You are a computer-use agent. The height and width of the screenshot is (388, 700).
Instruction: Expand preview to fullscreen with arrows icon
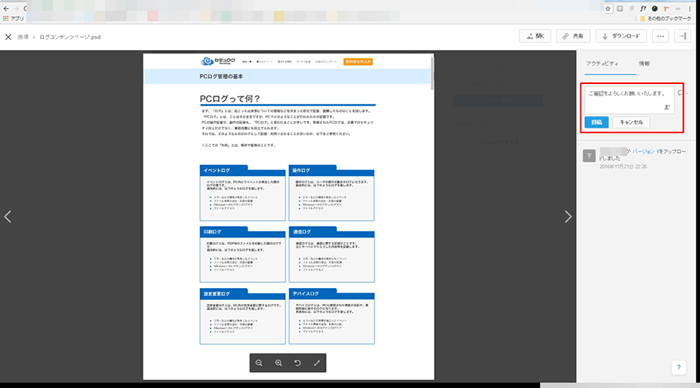click(x=317, y=363)
